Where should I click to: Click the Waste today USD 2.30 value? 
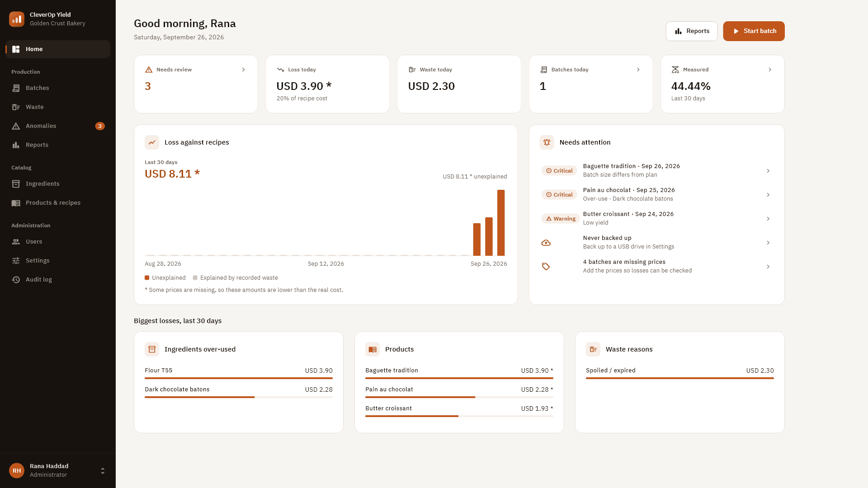click(x=431, y=86)
